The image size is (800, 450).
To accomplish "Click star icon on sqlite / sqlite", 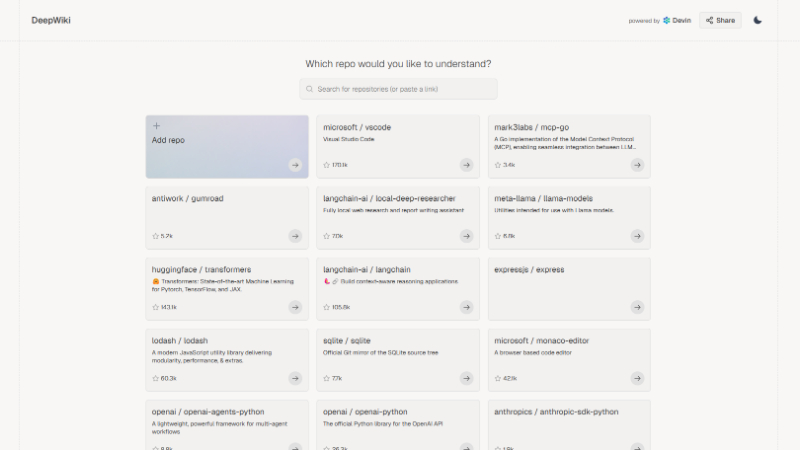I will click(x=327, y=378).
